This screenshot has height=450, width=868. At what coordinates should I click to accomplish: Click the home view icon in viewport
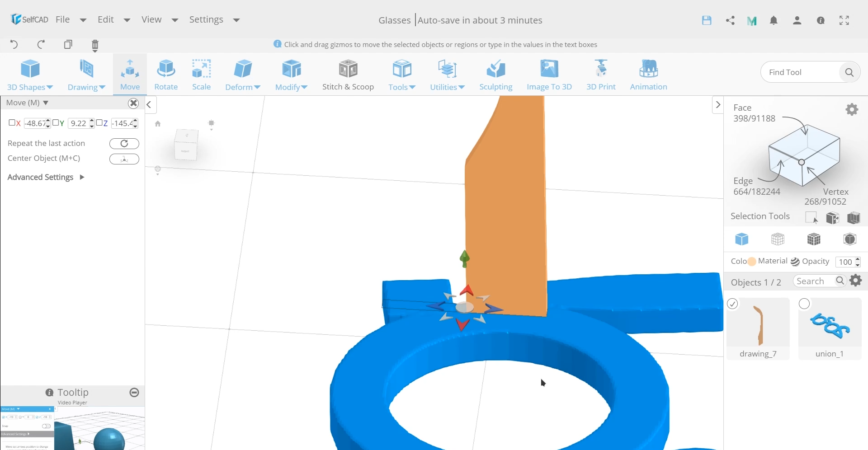(158, 124)
